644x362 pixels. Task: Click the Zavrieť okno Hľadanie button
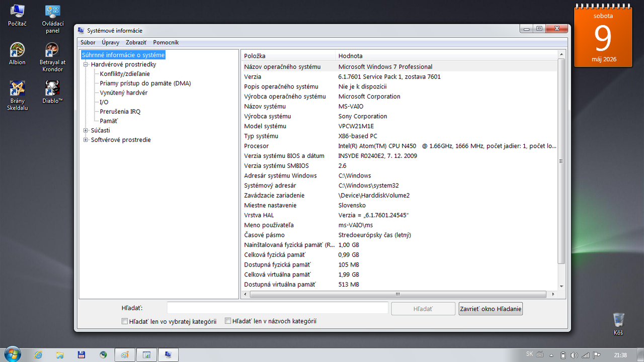(491, 309)
